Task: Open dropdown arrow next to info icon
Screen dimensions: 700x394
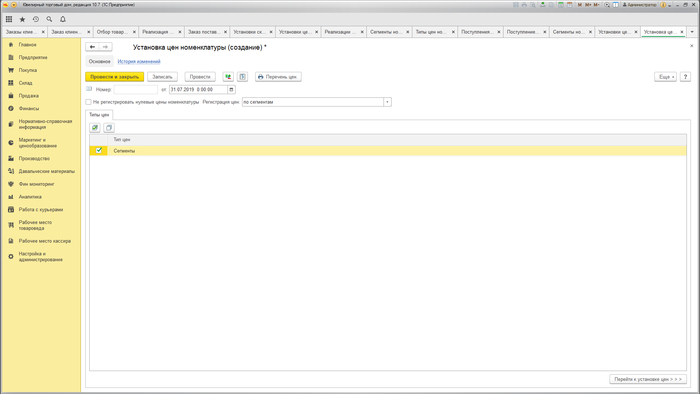Action: point(670,5)
